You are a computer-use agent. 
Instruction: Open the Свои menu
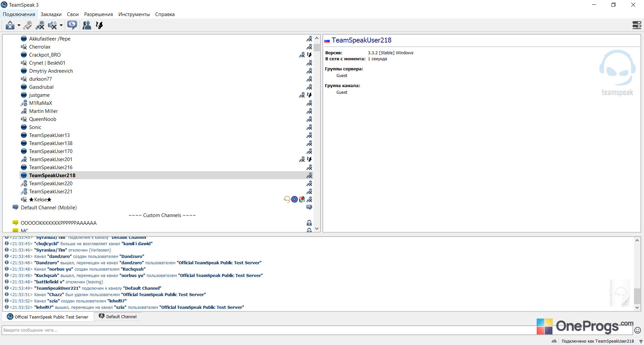(73, 14)
